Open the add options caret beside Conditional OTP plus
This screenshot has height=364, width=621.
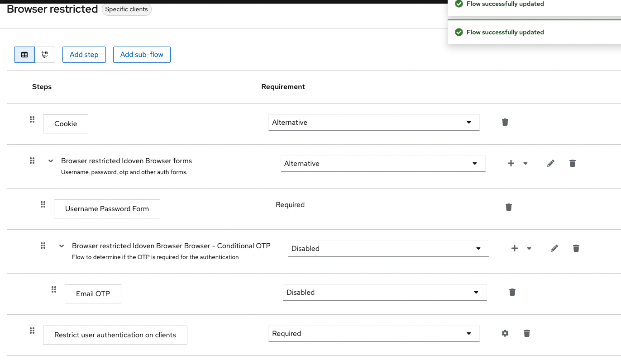pos(529,248)
